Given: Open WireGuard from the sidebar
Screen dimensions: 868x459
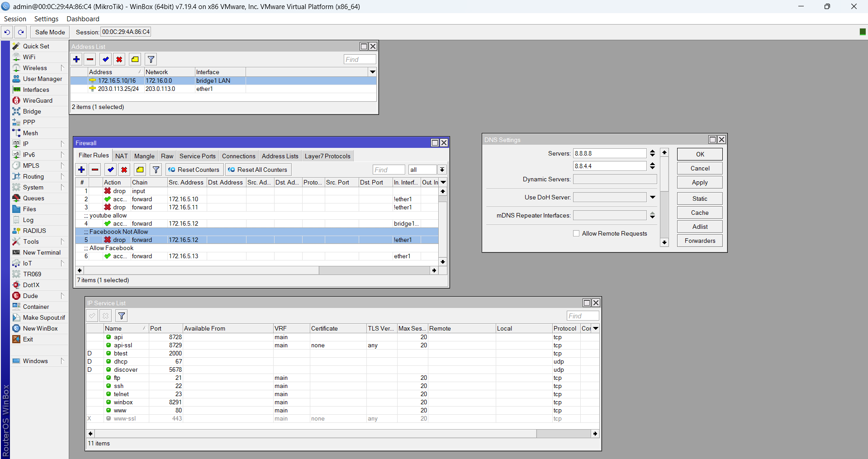Looking at the screenshot, I should pyautogui.click(x=38, y=100).
